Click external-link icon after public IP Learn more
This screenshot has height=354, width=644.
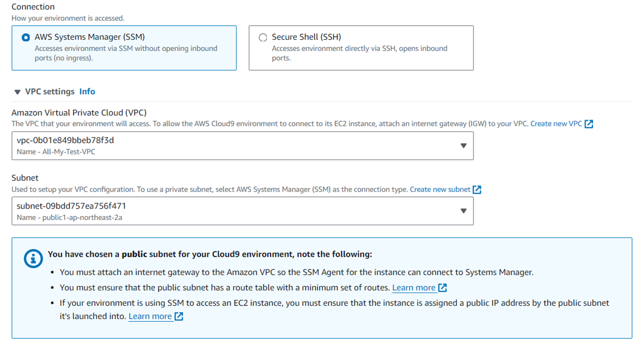[x=179, y=316]
